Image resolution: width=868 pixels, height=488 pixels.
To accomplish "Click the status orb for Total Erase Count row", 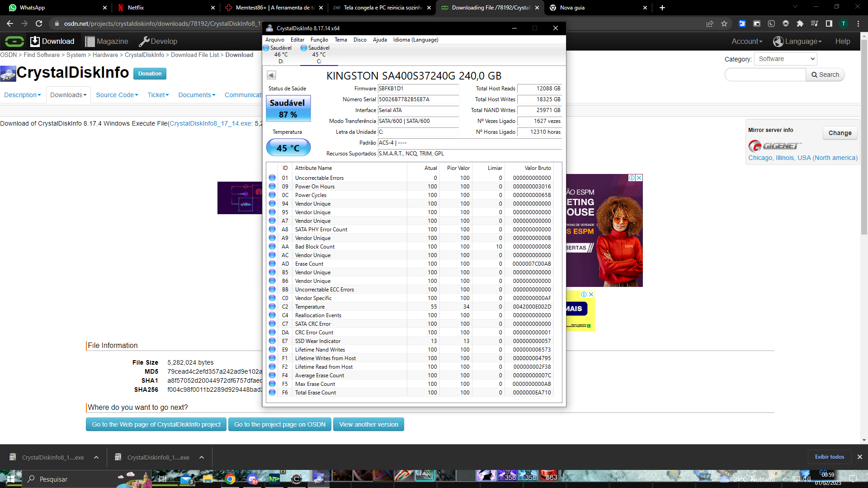I will [272, 392].
